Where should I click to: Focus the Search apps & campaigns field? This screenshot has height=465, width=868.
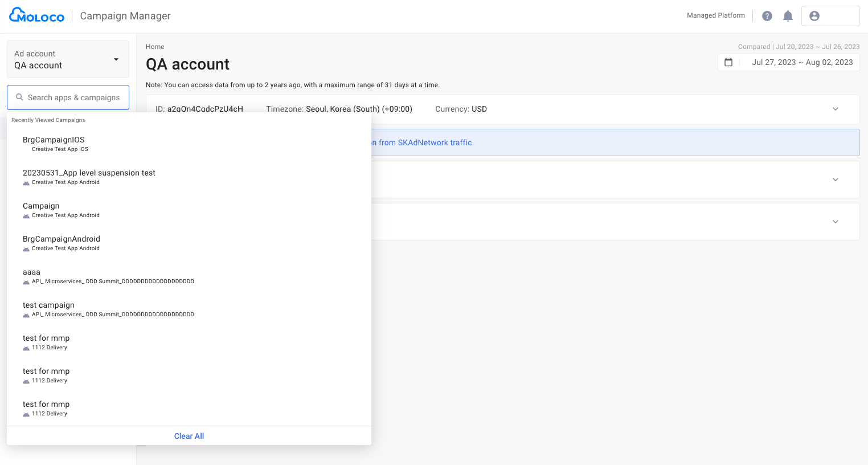tap(74, 97)
